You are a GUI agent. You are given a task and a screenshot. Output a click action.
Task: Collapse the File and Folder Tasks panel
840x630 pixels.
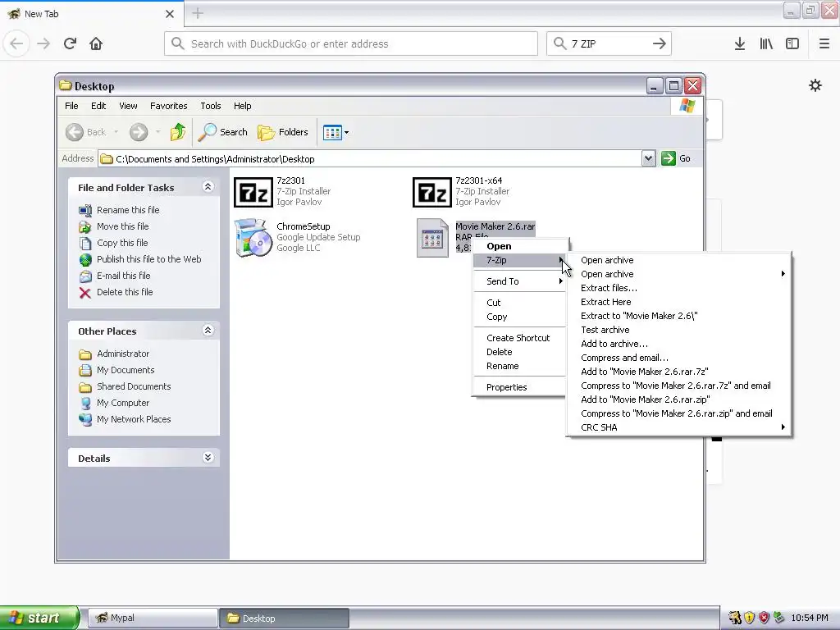point(208,186)
